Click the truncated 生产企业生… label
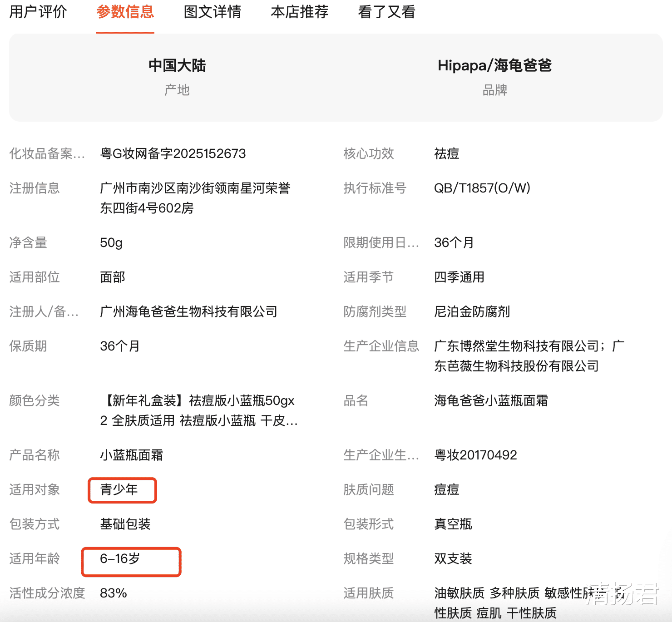 coord(381,455)
